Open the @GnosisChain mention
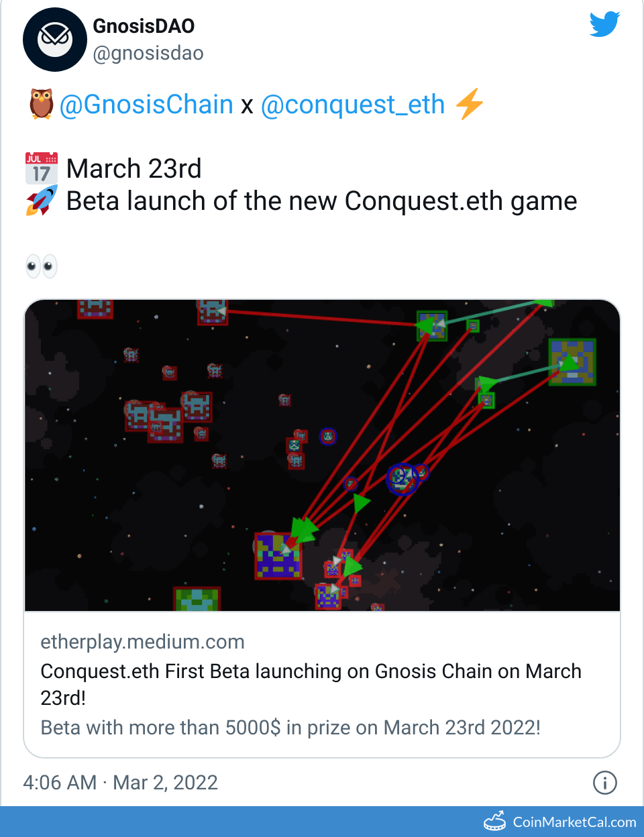Screen dimensions: 644x837 (146, 105)
